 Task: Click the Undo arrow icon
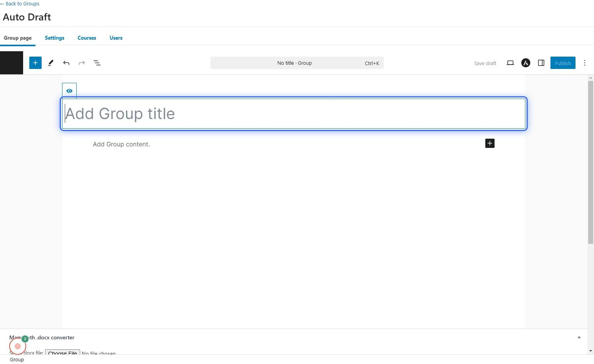click(x=66, y=63)
